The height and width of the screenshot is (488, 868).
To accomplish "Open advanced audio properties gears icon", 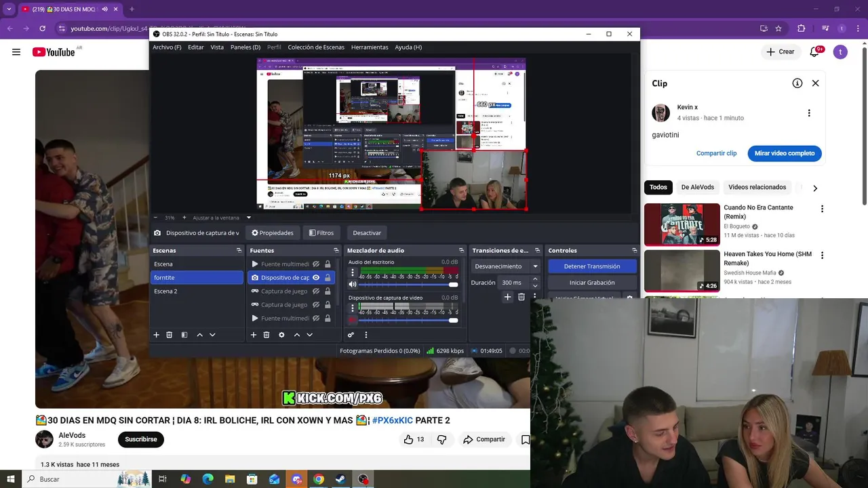I will pos(351,335).
